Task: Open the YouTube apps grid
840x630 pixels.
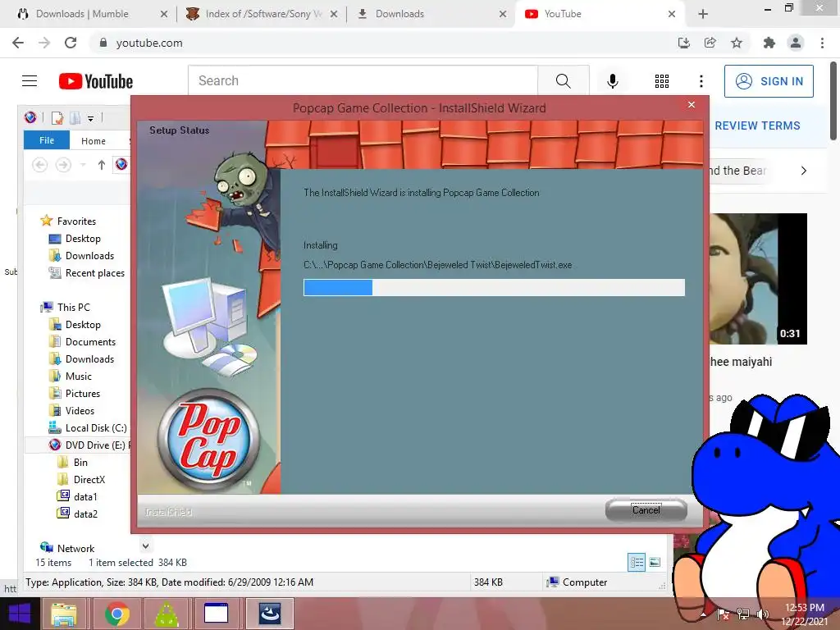Action: point(662,81)
